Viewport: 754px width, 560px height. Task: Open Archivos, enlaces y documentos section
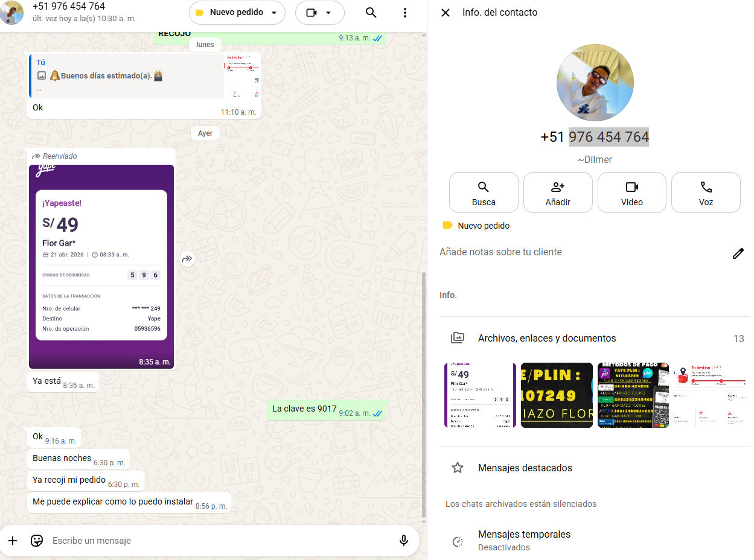pyautogui.click(x=546, y=339)
